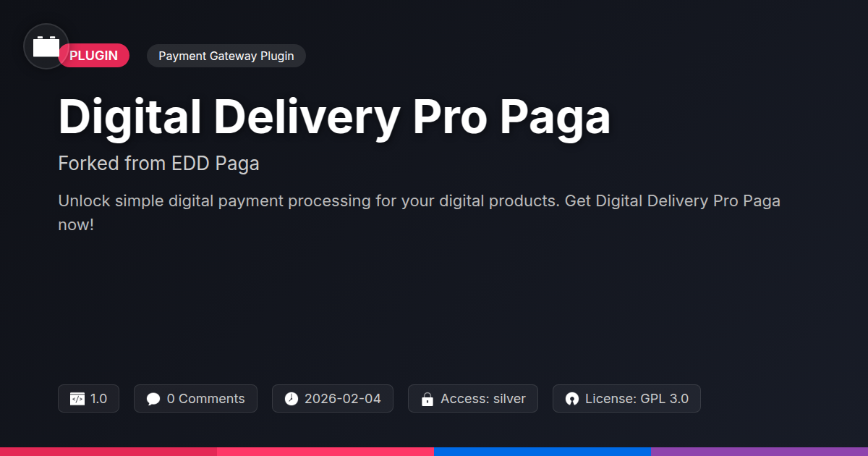Open the Access: silver badge
This screenshot has height=456, width=868.
(473, 399)
